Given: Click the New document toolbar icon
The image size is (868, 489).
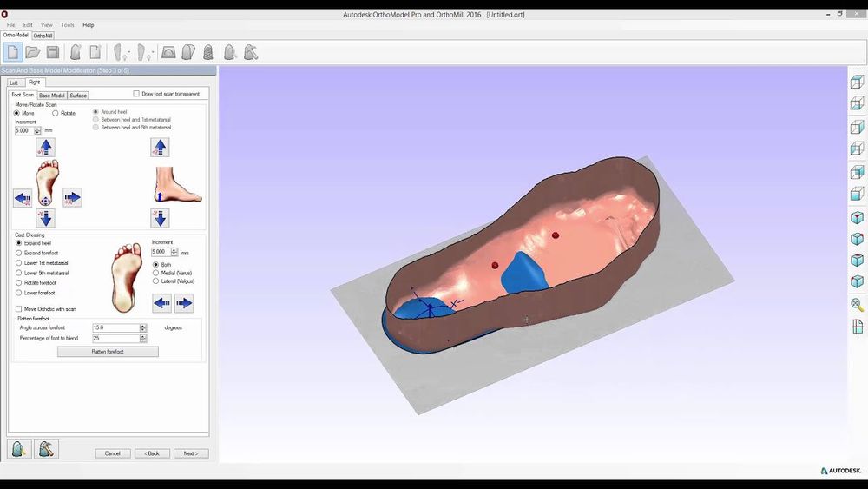Looking at the screenshot, I should pyautogui.click(x=13, y=53).
